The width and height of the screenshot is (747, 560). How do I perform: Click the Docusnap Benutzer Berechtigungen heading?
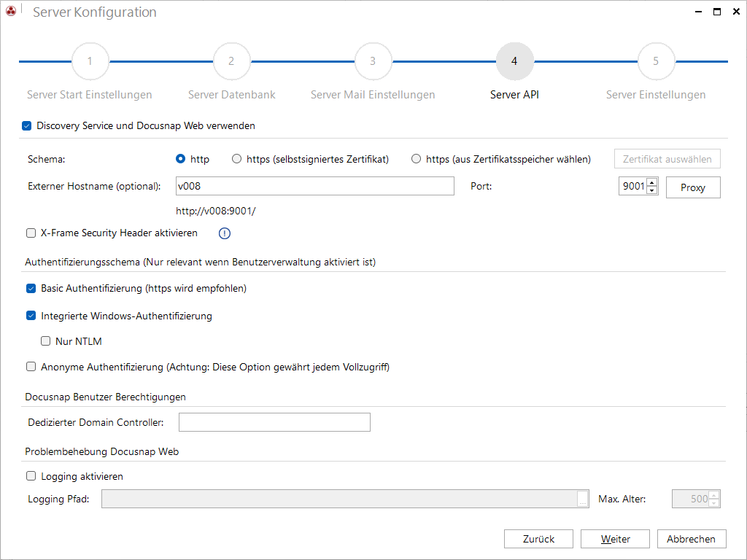point(105,397)
